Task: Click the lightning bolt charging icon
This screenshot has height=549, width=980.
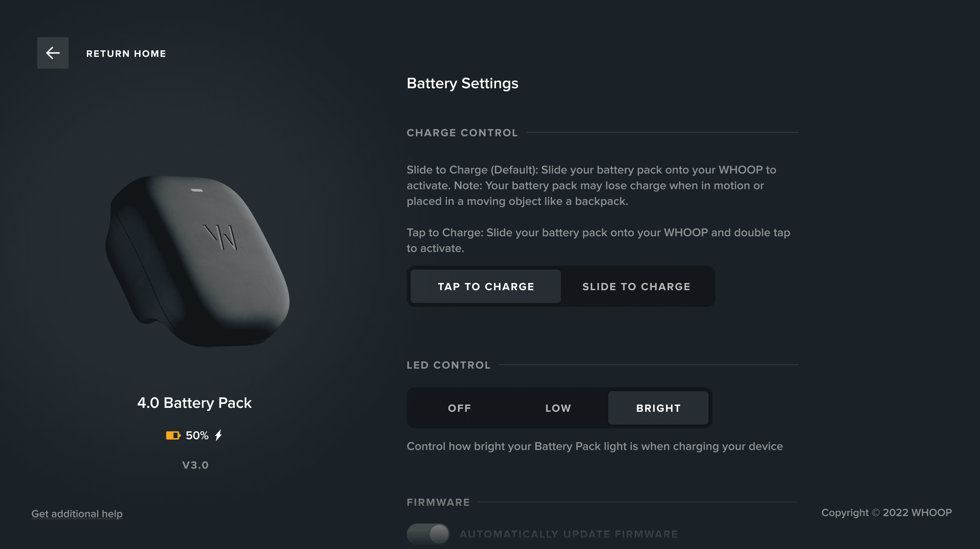Action: [x=219, y=435]
